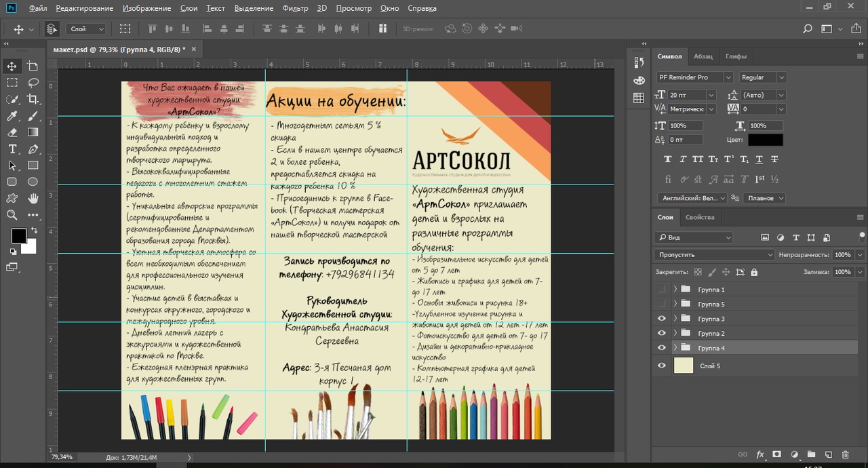The image size is (868, 468).
Task: Select the Crop tool
Action: pos(33,100)
